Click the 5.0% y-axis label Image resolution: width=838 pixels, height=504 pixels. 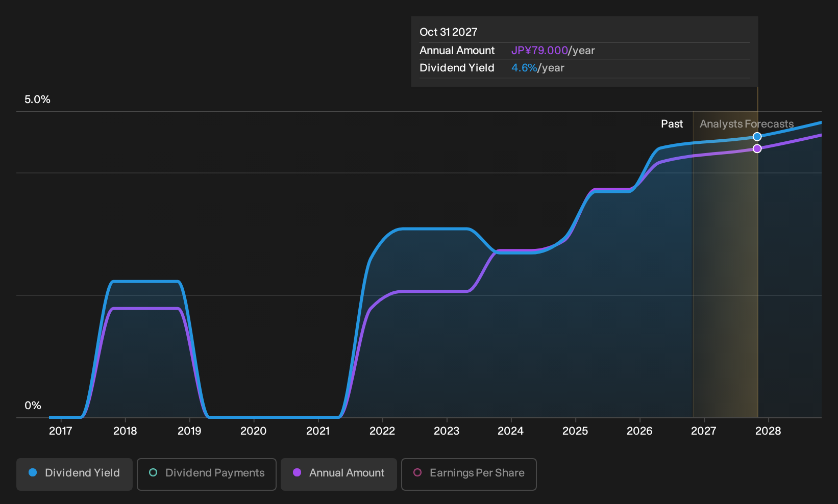37,99
